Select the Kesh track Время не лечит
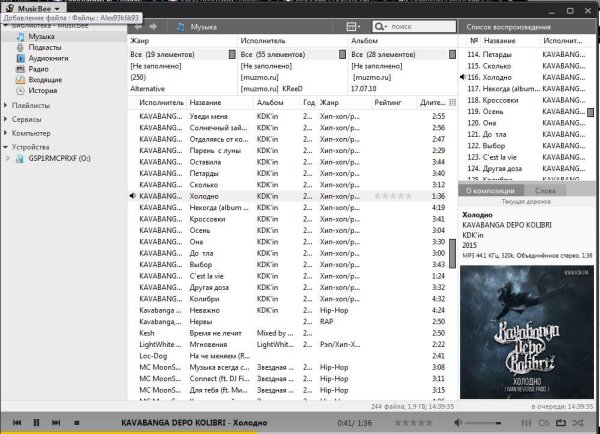 click(215, 333)
